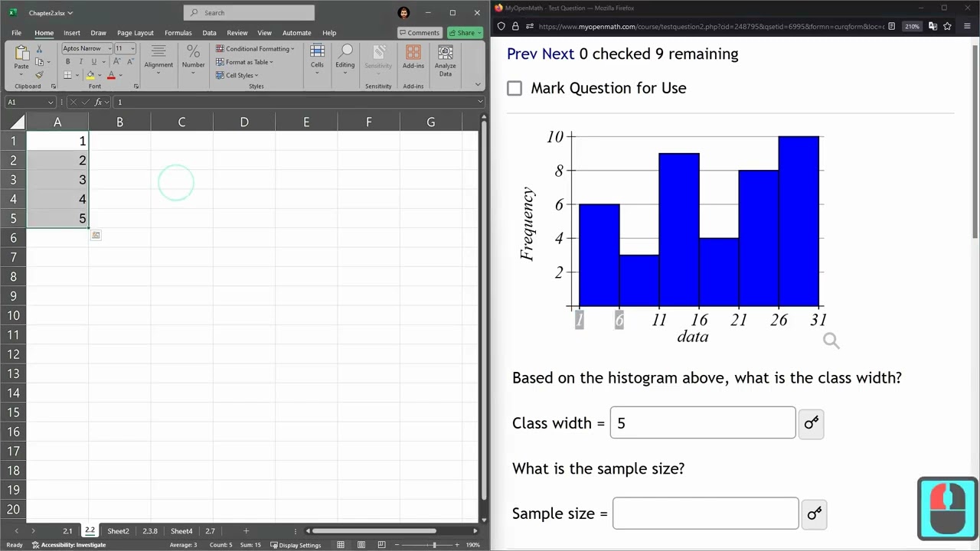This screenshot has height=551, width=980.
Task: Click the Sample size input field
Action: [x=705, y=514]
